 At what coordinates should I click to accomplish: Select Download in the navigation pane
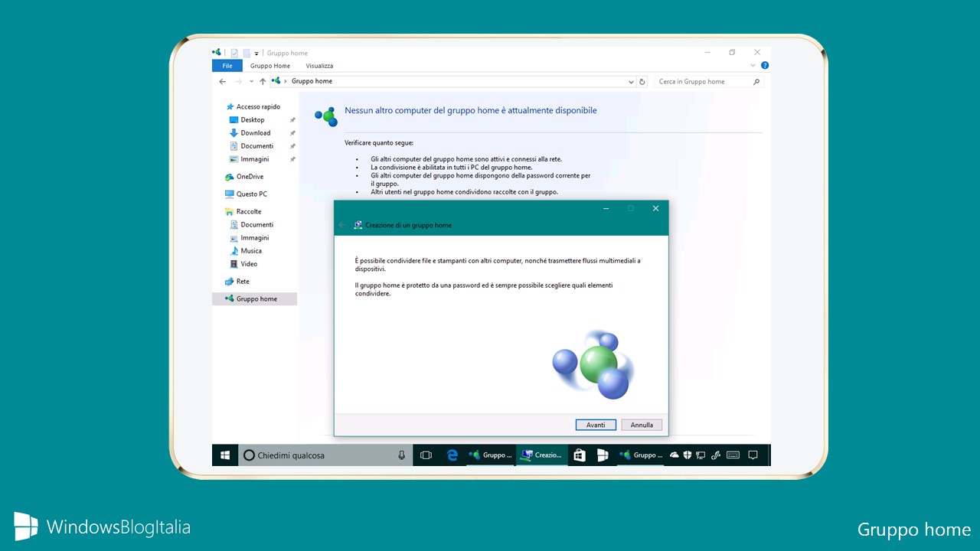[x=255, y=132]
